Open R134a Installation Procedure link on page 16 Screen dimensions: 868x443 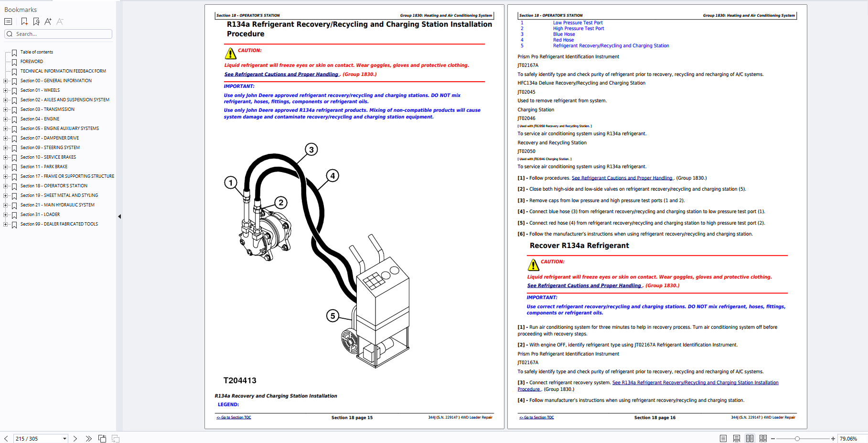coord(695,383)
